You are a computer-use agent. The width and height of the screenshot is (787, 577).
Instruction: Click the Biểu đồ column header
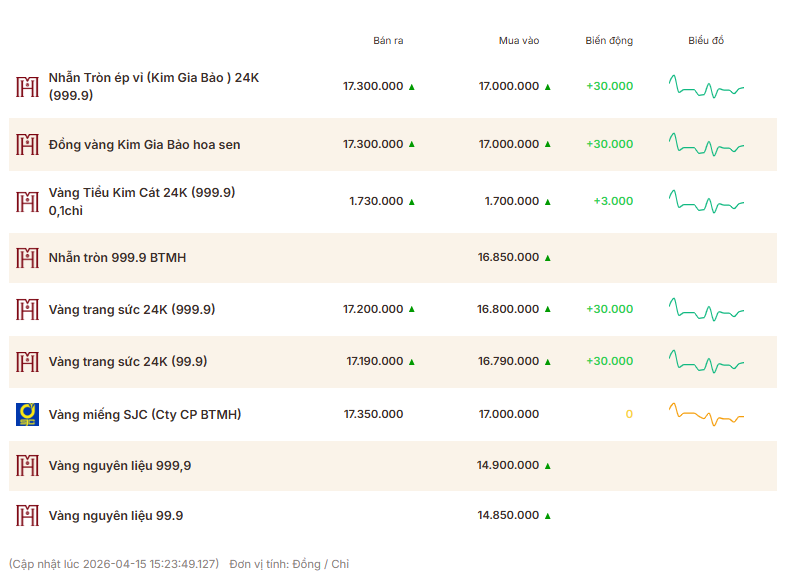[706, 41]
